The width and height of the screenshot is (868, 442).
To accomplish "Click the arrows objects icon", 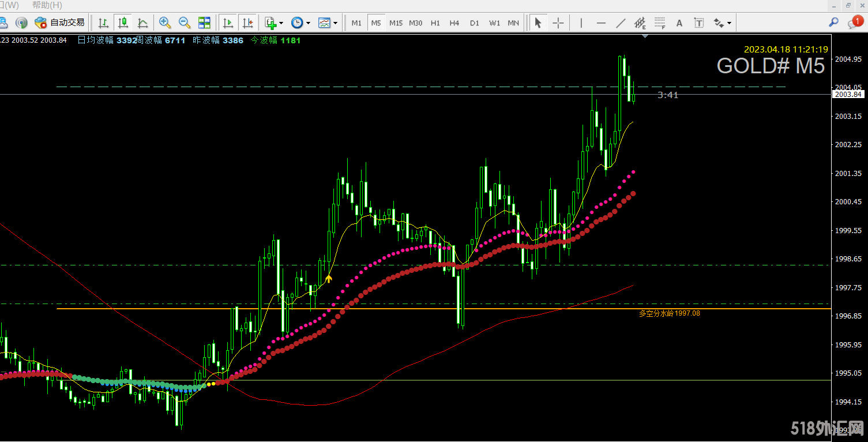I will (719, 23).
